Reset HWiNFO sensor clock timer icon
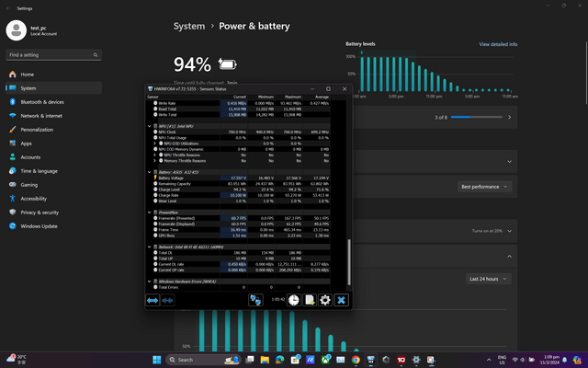588x368 pixels. (294, 300)
